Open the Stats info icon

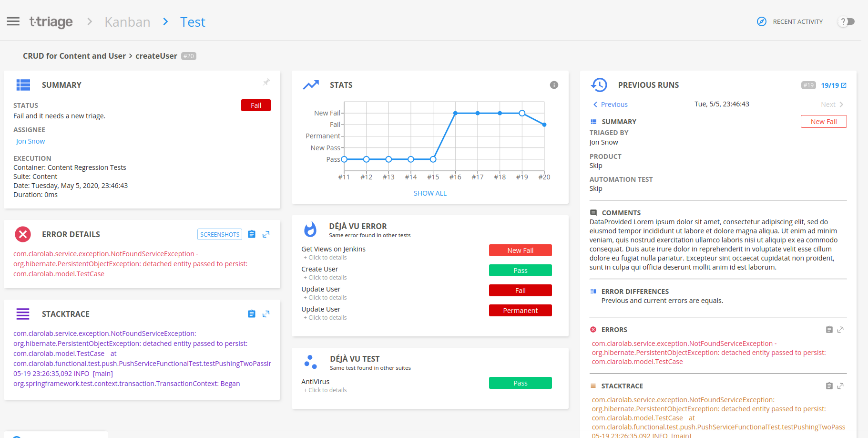(554, 85)
